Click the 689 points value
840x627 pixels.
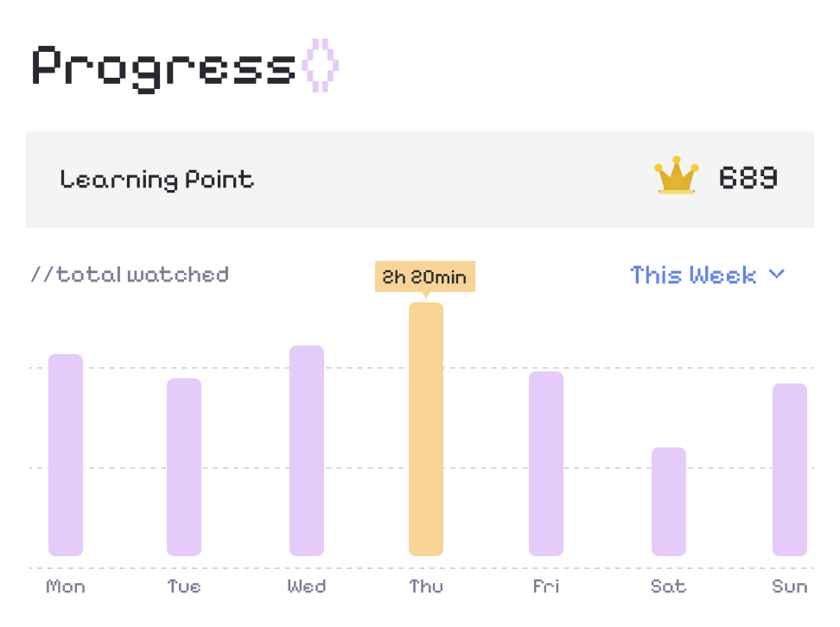point(748,179)
